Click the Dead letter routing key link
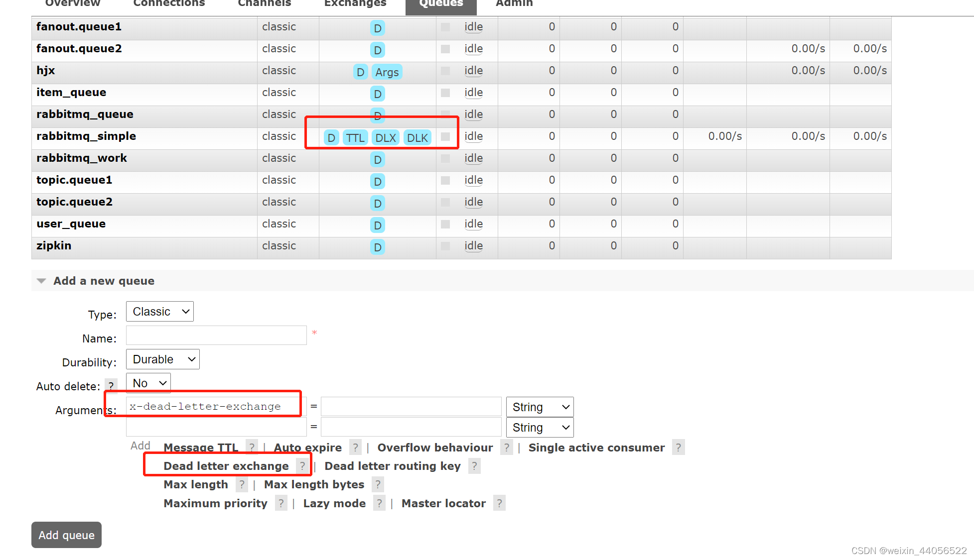 tap(392, 466)
